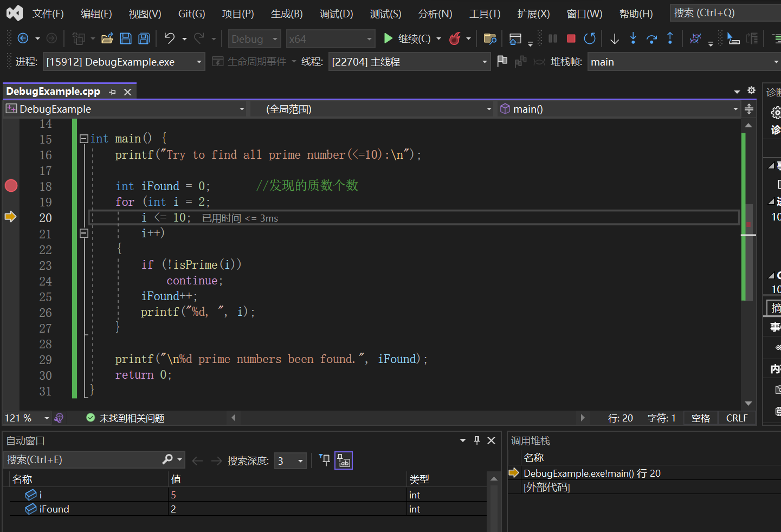781x532 pixels.
Task: Open the 堆栈帧 main dropdown
Action: coord(684,62)
